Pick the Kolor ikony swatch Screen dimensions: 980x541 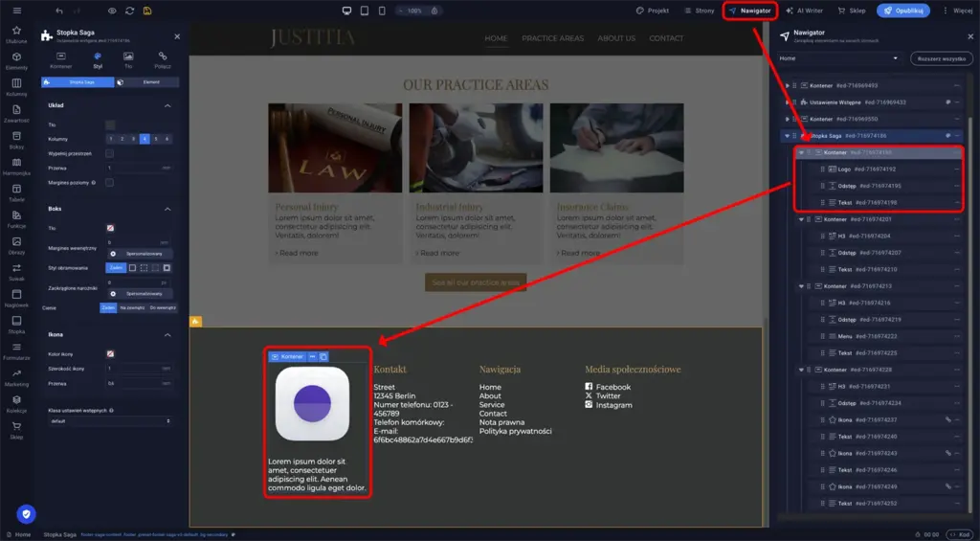(110, 354)
